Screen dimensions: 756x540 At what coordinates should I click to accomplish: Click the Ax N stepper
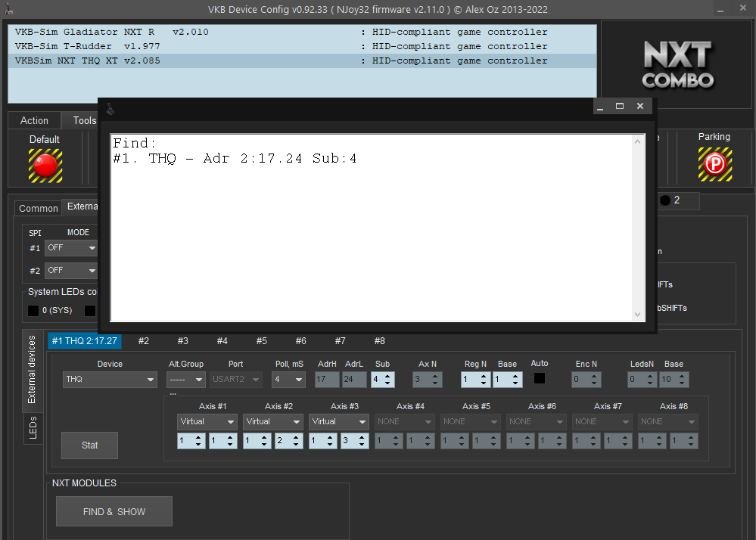(x=428, y=380)
